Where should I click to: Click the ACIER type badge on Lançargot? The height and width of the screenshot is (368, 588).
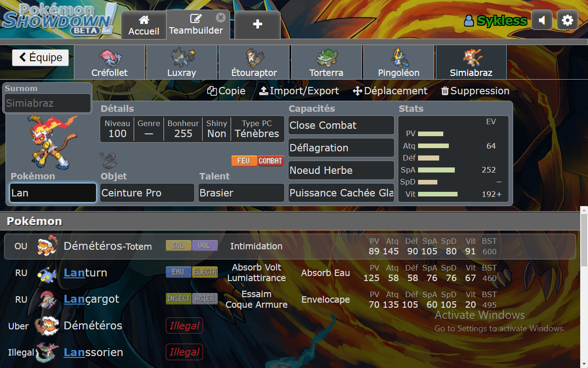[x=205, y=299]
